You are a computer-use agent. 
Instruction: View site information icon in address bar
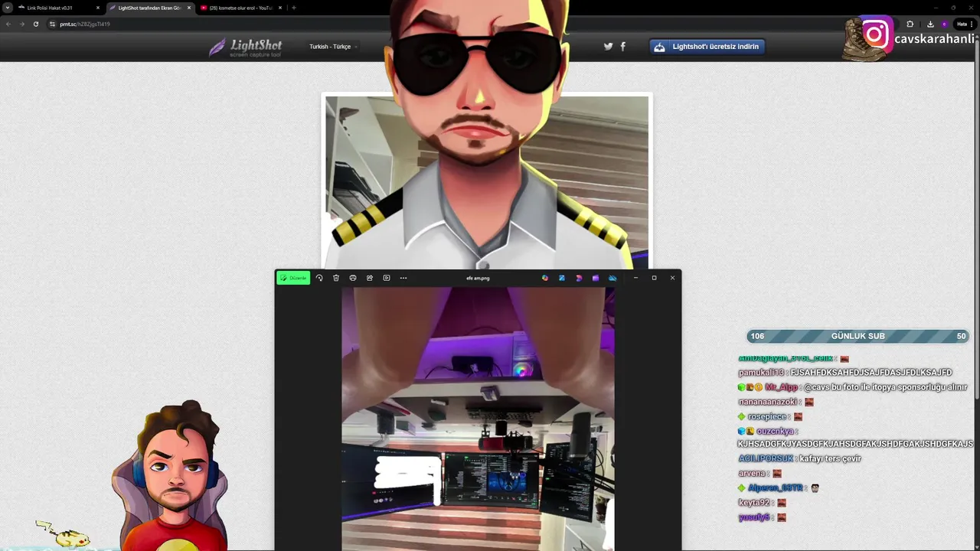coord(52,24)
